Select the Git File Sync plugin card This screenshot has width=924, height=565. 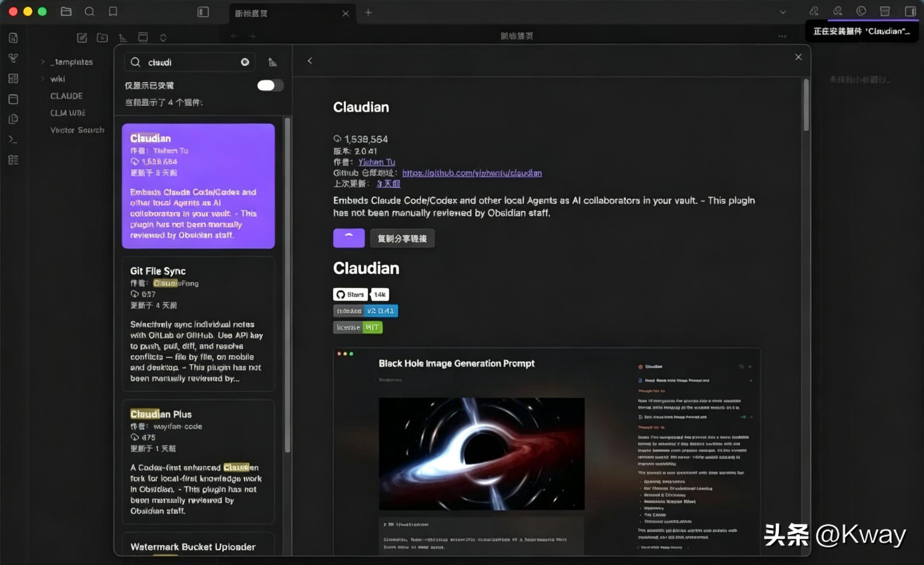[198, 324]
